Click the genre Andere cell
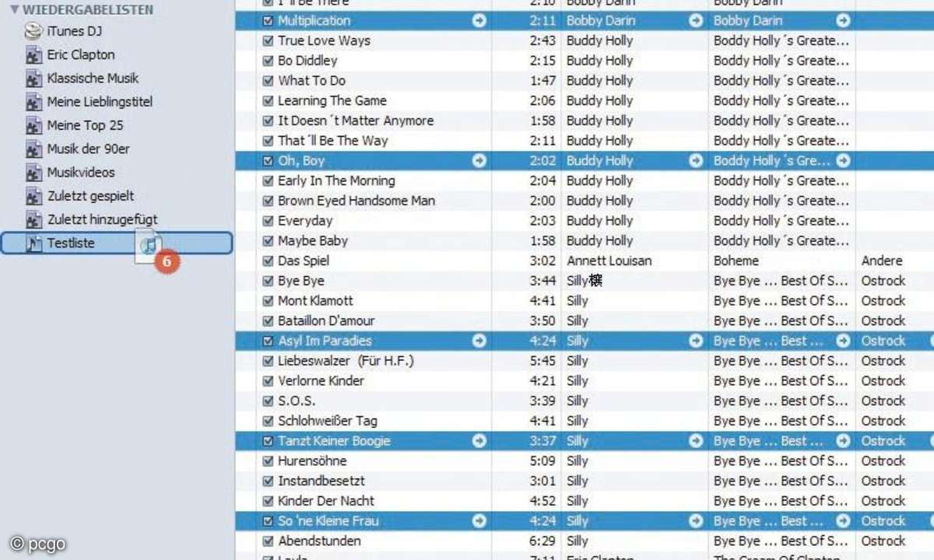Image resolution: width=934 pixels, height=560 pixels. tap(882, 261)
